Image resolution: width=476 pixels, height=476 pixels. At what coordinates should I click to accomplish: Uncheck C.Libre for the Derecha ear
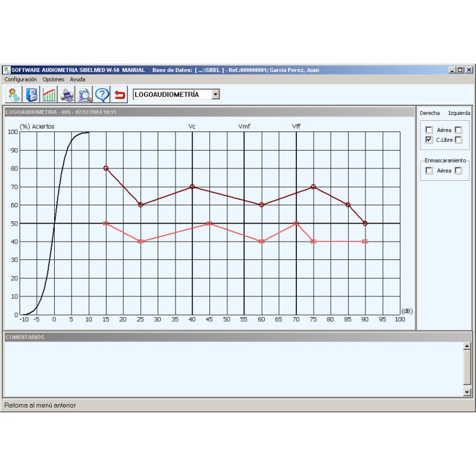(x=429, y=140)
